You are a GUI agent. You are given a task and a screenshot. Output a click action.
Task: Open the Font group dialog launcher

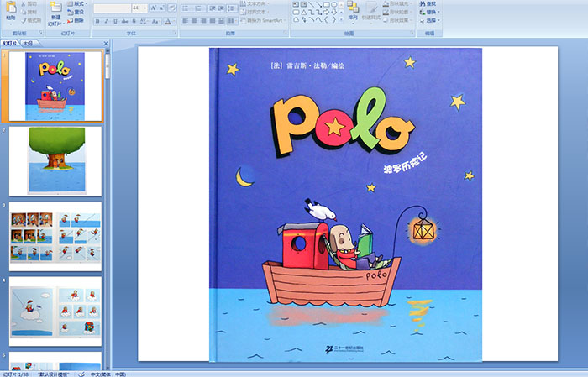175,33
